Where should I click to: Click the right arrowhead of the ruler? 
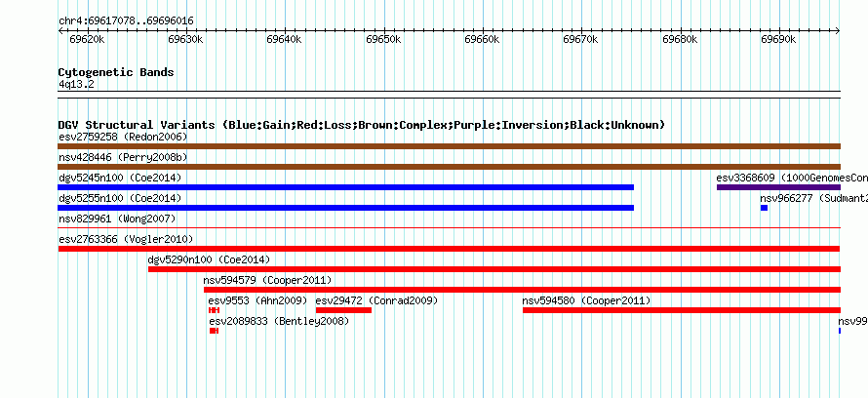click(838, 31)
